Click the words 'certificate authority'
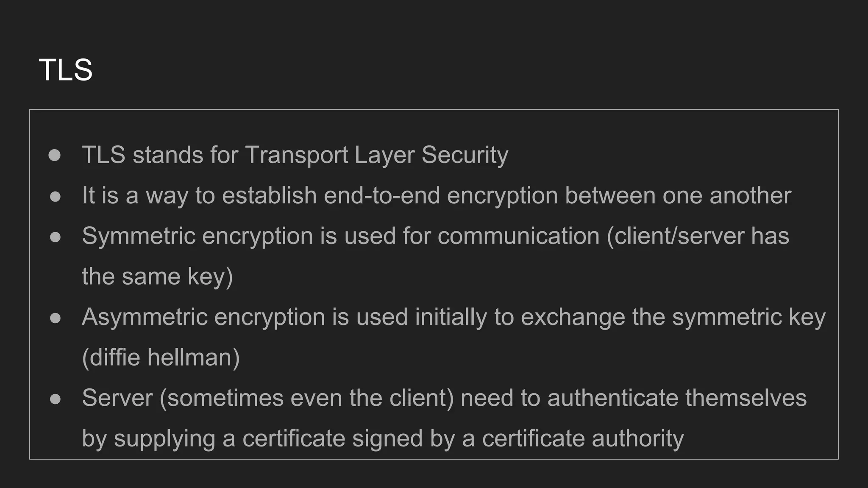The width and height of the screenshot is (868, 488). coord(583,439)
